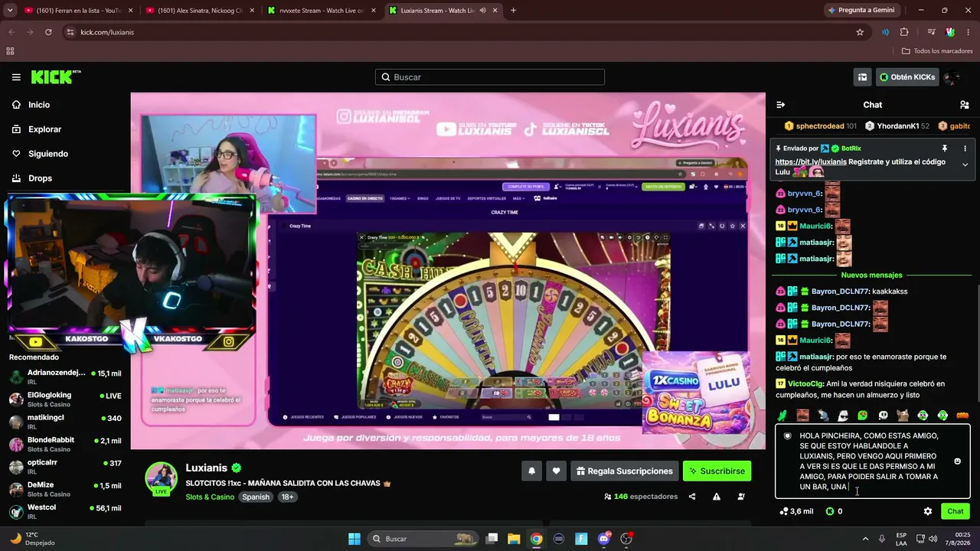Open Chrome extensions puzzle icon
Image resolution: width=980 pixels, height=551 pixels.
pyautogui.click(x=904, y=32)
